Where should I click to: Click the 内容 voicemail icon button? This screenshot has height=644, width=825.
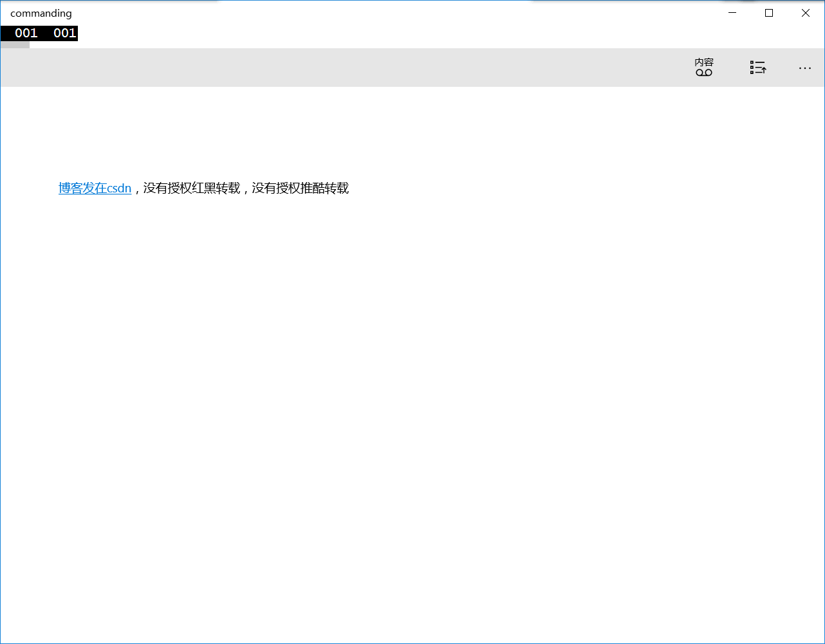[704, 68]
